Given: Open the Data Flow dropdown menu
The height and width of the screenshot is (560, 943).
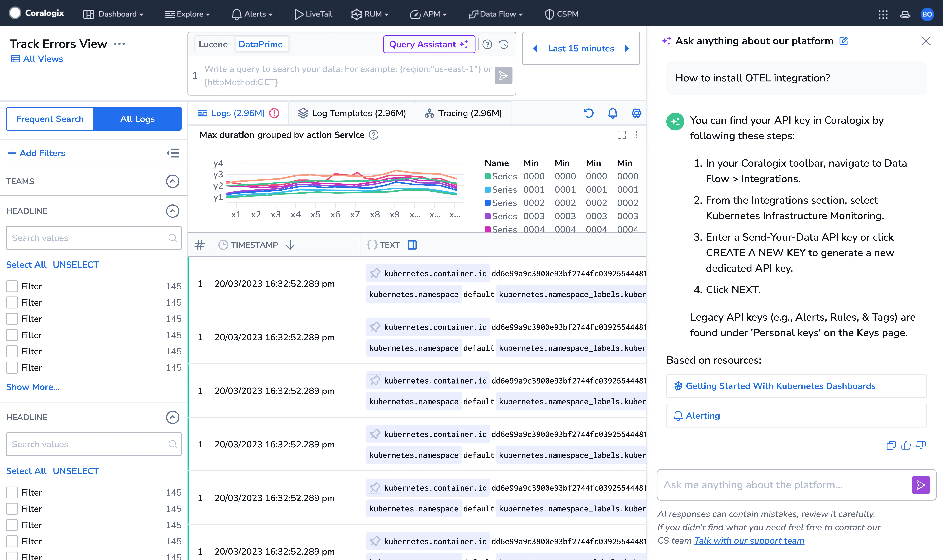Looking at the screenshot, I should pos(496,14).
